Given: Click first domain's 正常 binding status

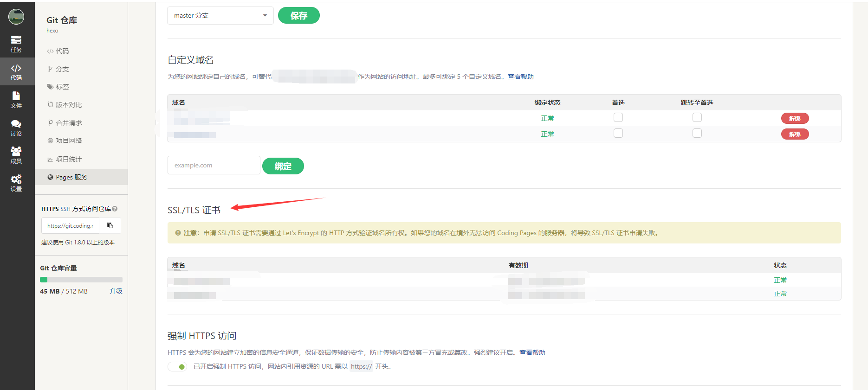Looking at the screenshot, I should (x=548, y=118).
